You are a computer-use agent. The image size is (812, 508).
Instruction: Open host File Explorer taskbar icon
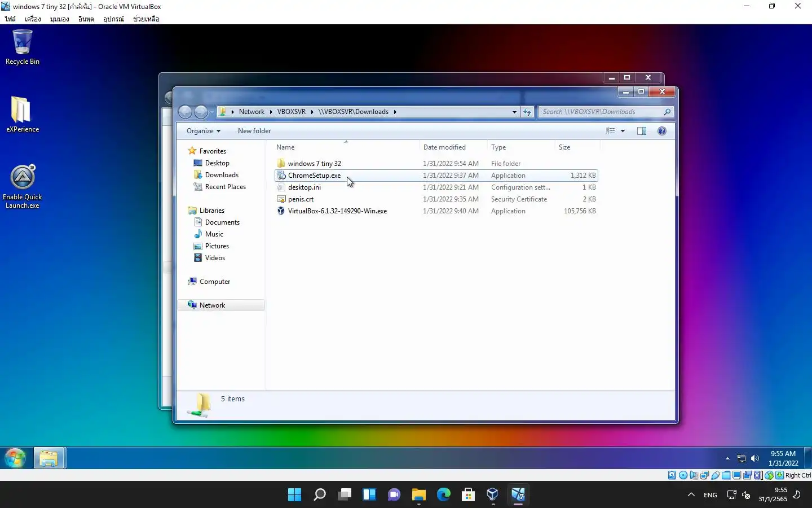(x=418, y=495)
